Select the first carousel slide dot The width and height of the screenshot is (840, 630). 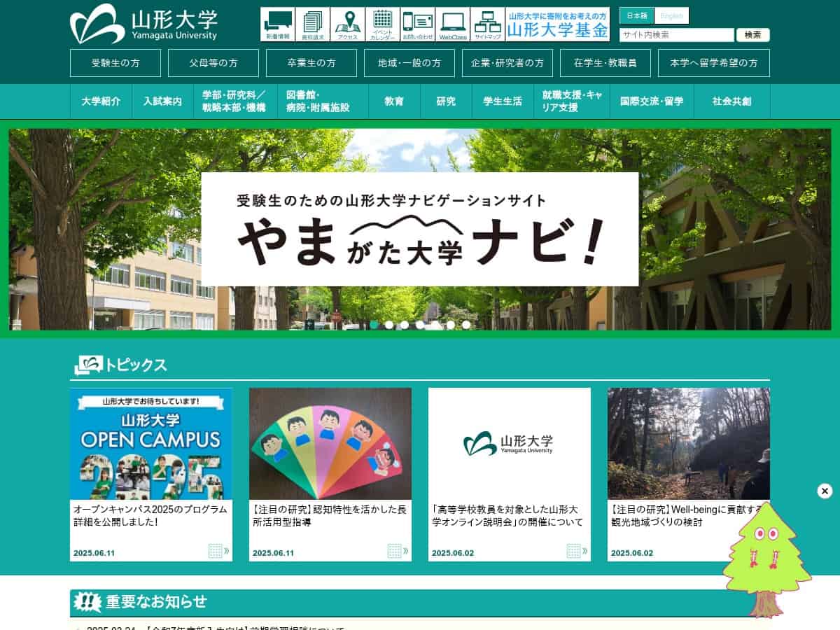tap(374, 325)
